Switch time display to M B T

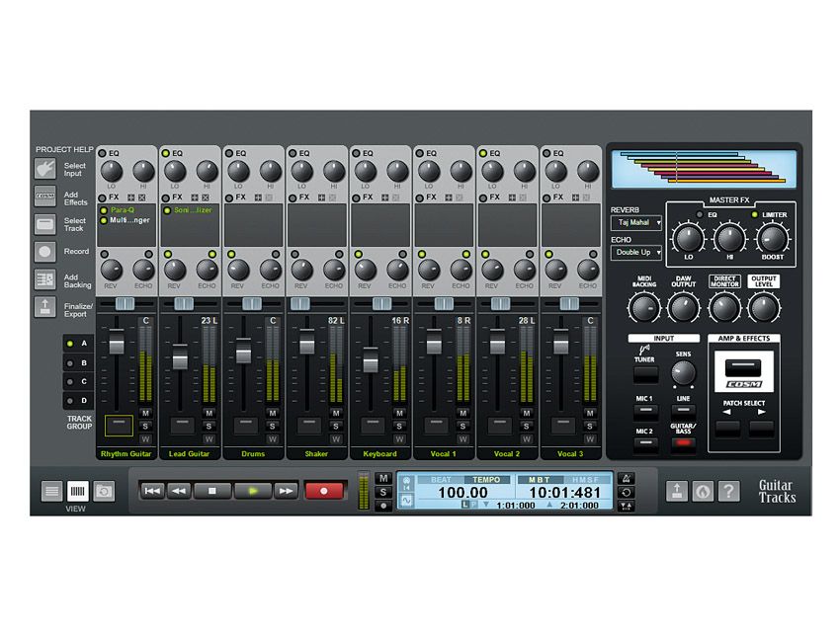pos(540,480)
